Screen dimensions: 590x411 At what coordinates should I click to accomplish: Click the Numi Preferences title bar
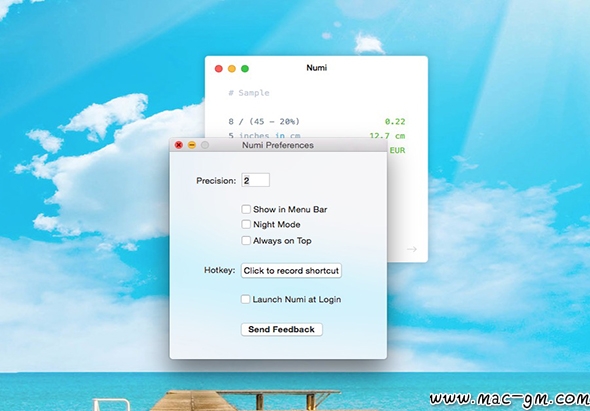278,145
